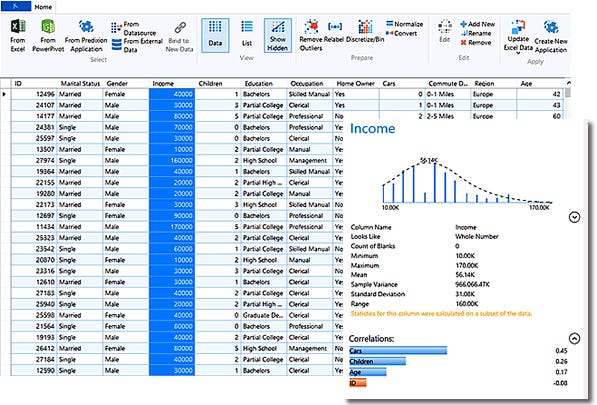Click ID cell 27974
Viewport: 597px width, 405px height.
click(x=34, y=160)
